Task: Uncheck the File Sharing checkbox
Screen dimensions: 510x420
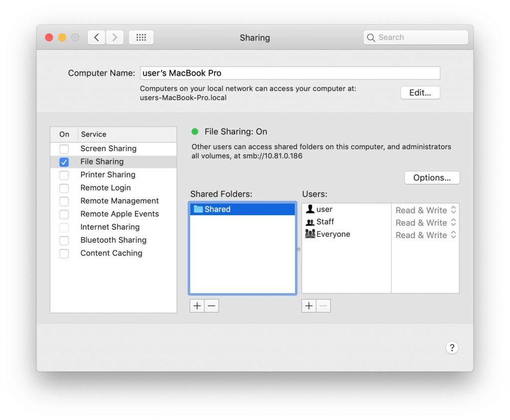Action: click(x=64, y=162)
